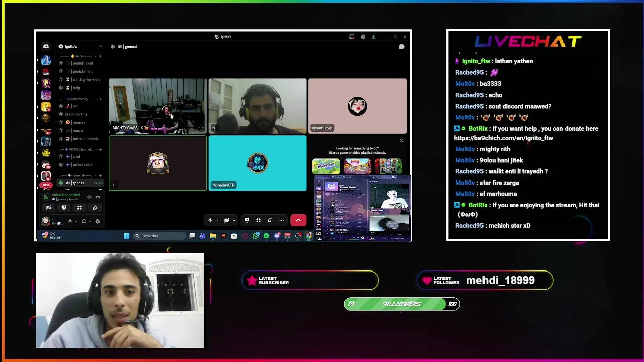Image resolution: width=644 pixels, height=362 pixels.
Task: Mute microphone in user panel
Action: (x=70, y=221)
